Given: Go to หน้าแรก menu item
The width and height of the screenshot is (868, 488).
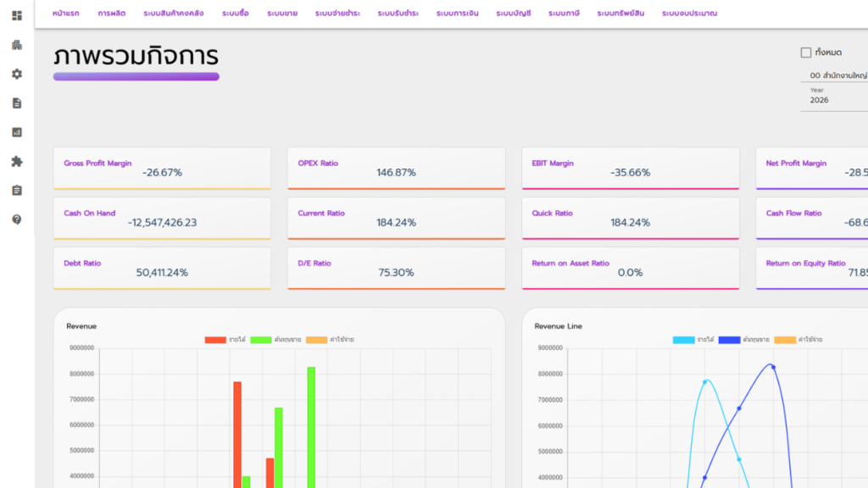Looking at the screenshot, I should pos(66,14).
